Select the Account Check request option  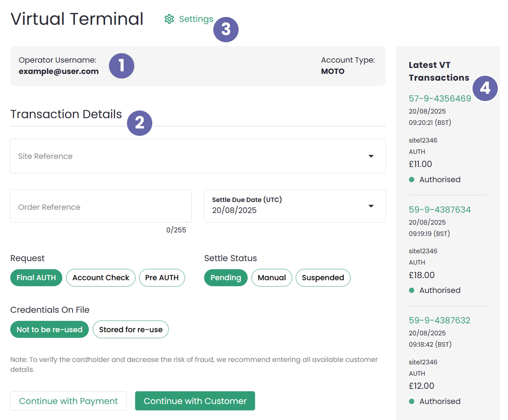101,277
